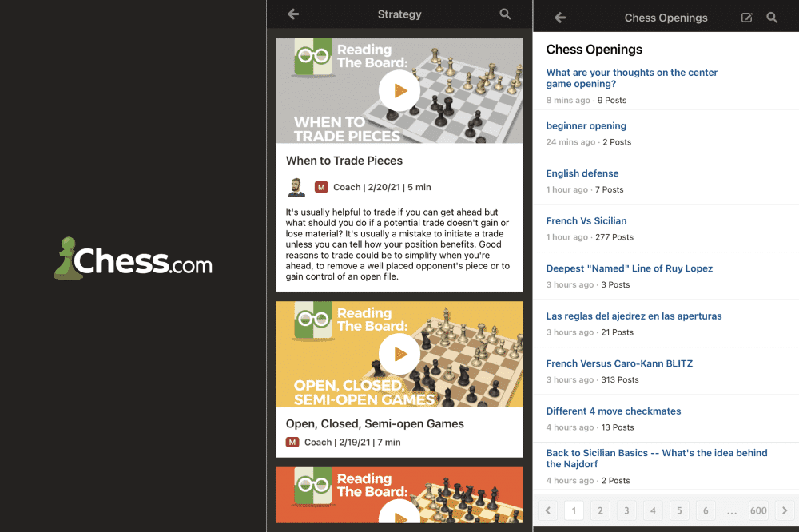The height and width of the screenshot is (532, 799).
Task: Open search in the Strategy header
Action: 505,14
